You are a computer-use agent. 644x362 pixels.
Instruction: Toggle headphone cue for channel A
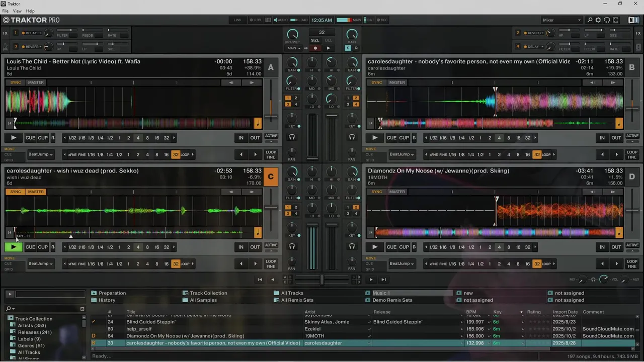click(292, 137)
